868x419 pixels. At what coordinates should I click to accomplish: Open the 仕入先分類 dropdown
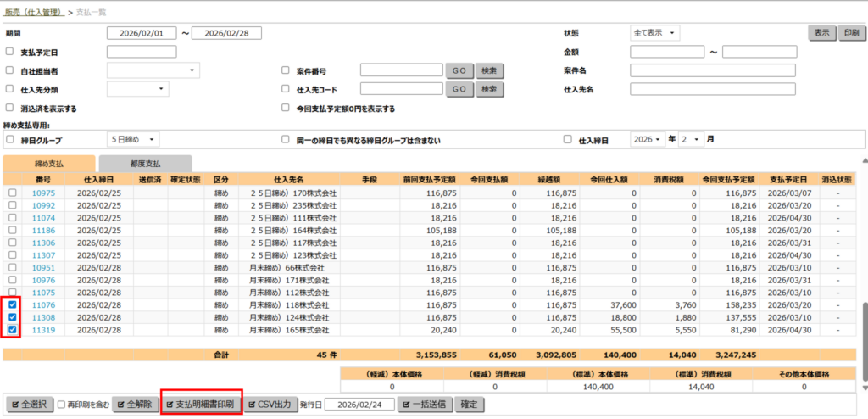137,89
